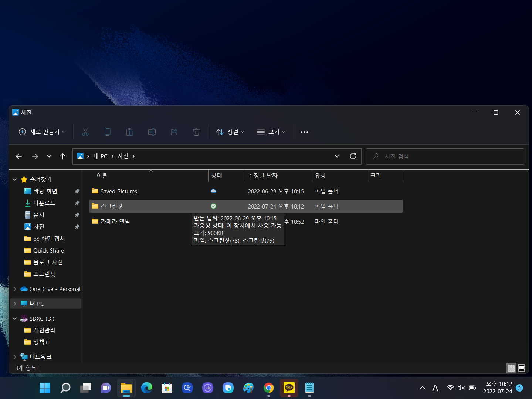Click 내 PC in the breadcrumb bar
The height and width of the screenshot is (399, 532).
pos(100,156)
